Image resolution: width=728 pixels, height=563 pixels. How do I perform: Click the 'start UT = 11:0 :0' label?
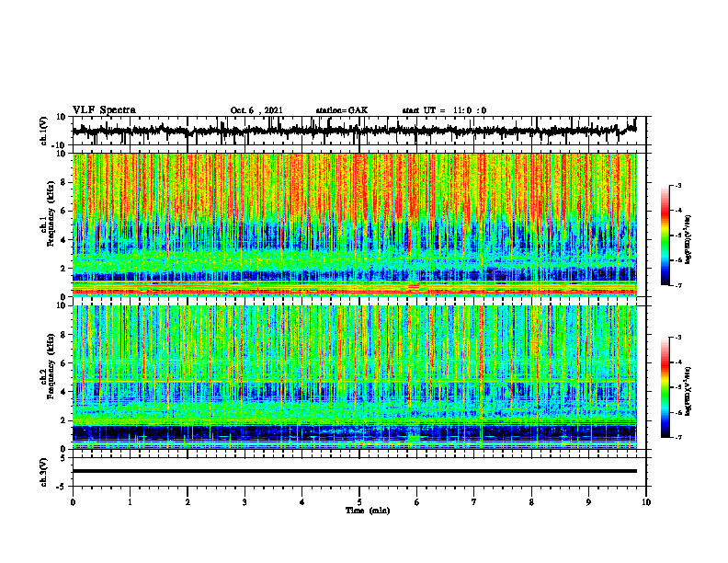pos(444,110)
